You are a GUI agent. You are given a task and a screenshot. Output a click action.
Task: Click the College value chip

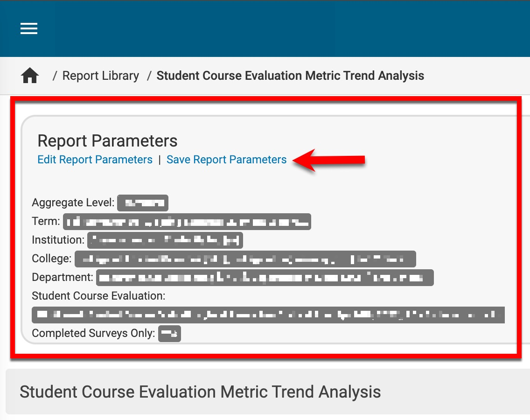[245, 259]
